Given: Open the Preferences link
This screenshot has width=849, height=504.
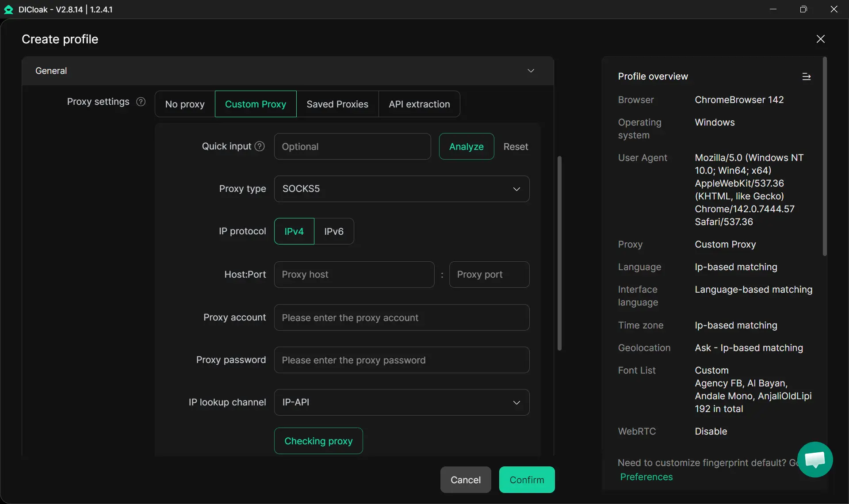Looking at the screenshot, I should (x=646, y=477).
